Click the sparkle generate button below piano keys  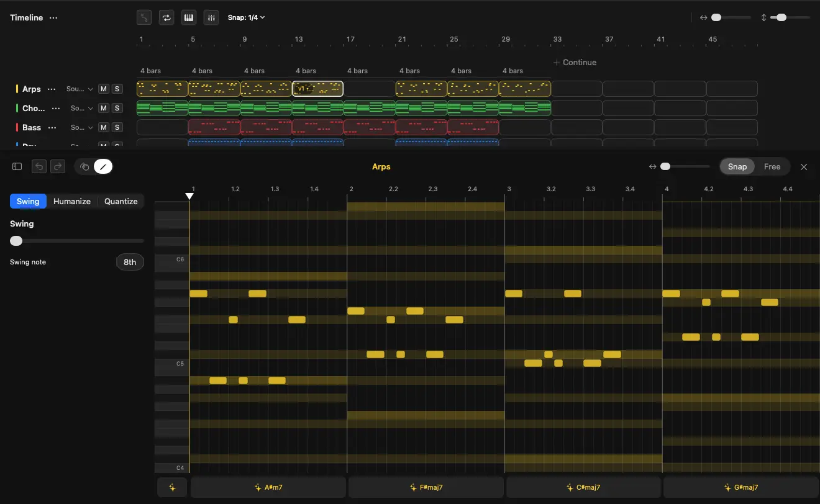coord(173,487)
